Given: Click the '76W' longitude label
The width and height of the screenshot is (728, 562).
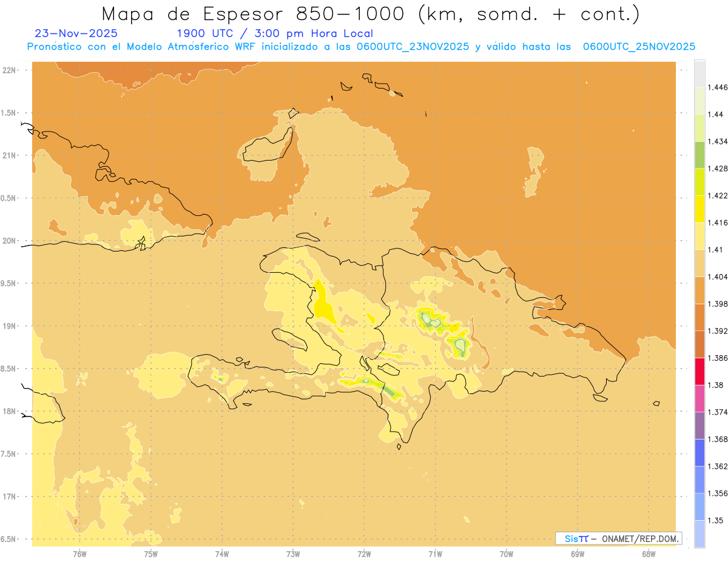Looking at the screenshot, I should click(x=79, y=554).
